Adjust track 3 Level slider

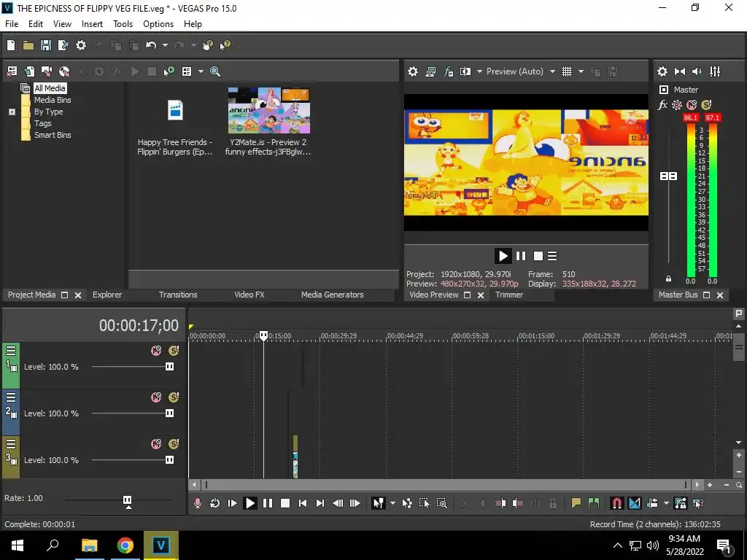[x=169, y=460]
